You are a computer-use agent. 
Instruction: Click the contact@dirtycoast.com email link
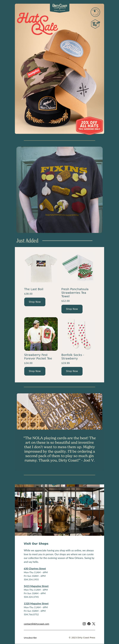click(36, 624)
